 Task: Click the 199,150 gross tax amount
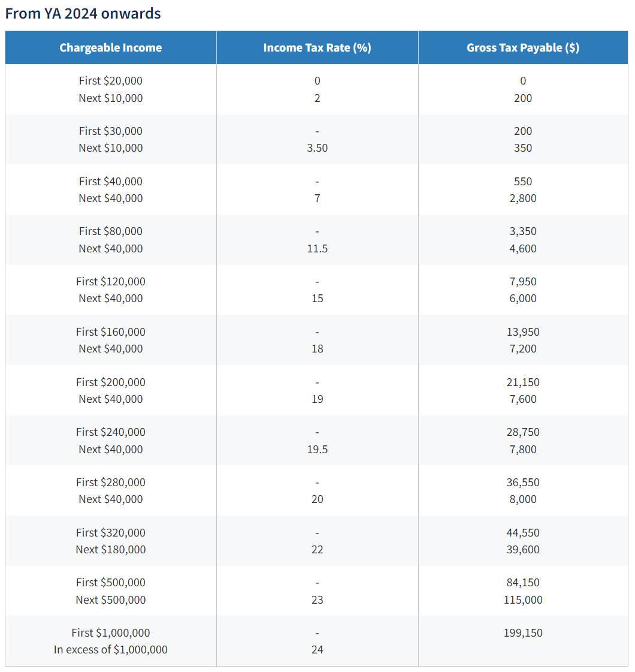tap(522, 633)
